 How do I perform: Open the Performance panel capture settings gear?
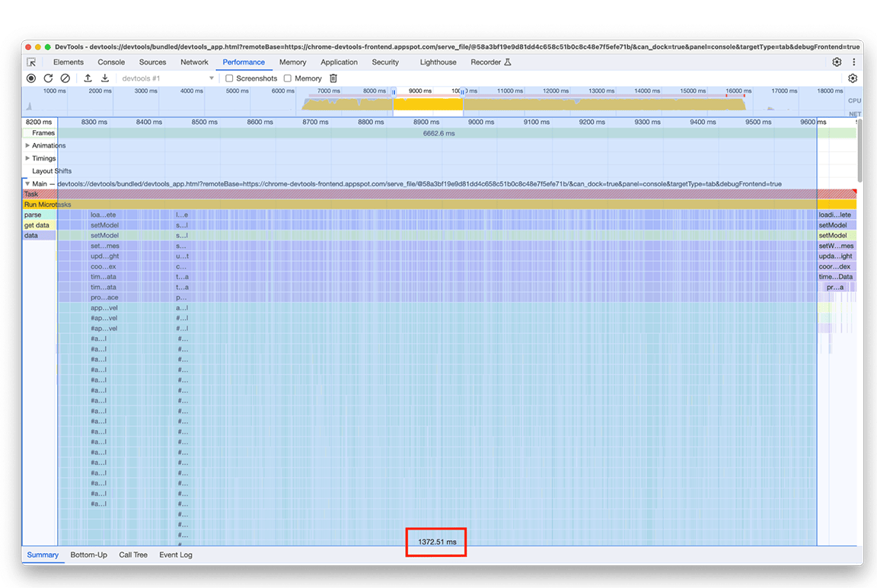(x=853, y=78)
